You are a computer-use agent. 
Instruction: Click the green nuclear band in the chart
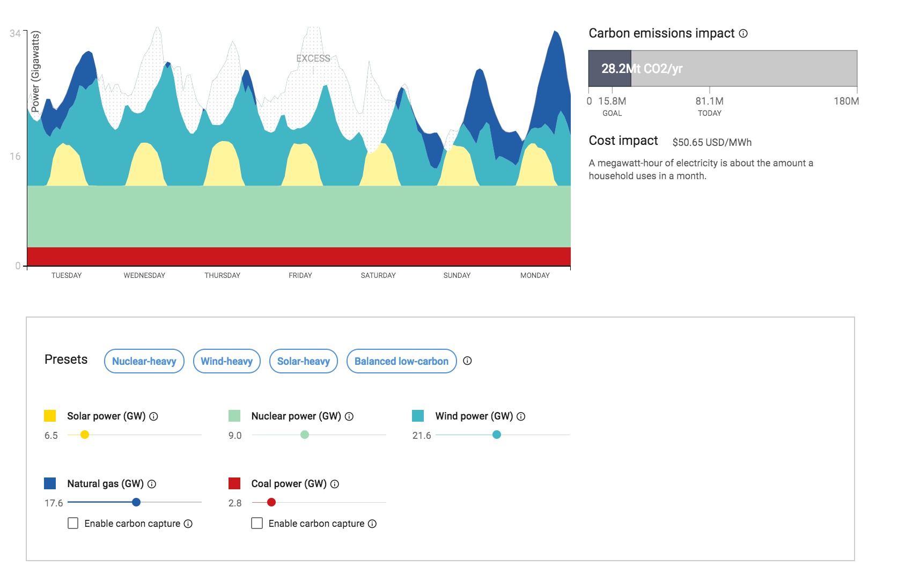coord(299,216)
